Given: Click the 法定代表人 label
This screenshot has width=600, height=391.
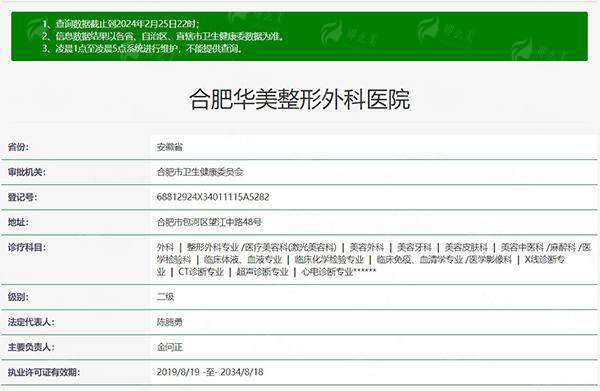Looking at the screenshot, I should tap(31, 322).
